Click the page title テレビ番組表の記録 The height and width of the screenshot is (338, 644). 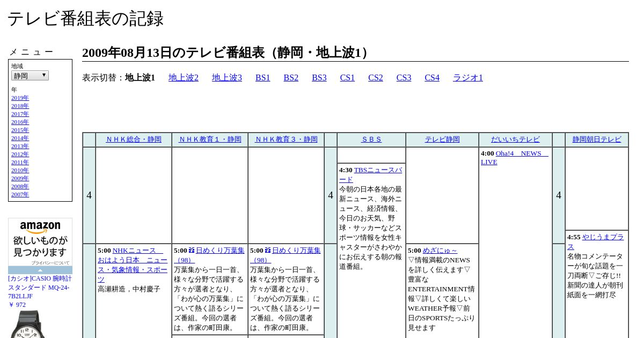[85, 19]
